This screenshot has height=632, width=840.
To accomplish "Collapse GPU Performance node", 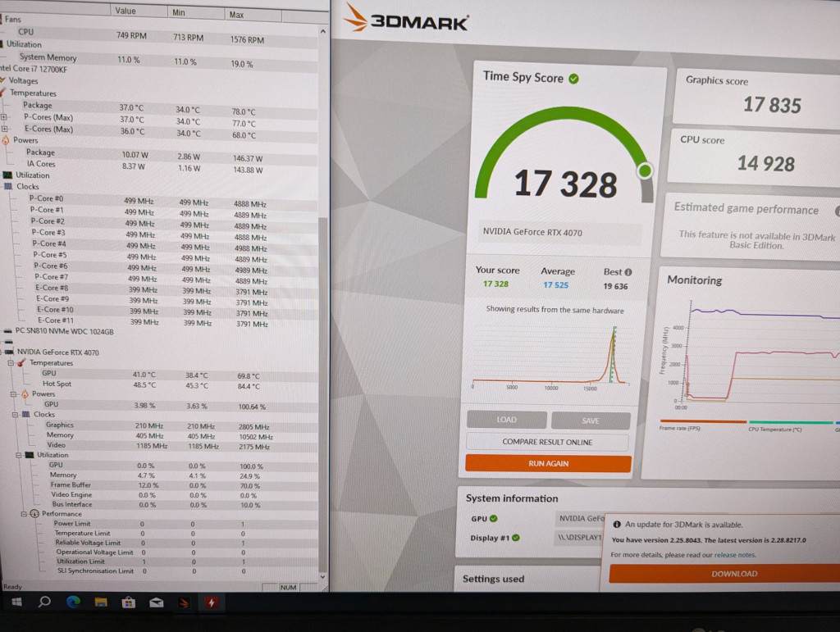I will pos(24,514).
